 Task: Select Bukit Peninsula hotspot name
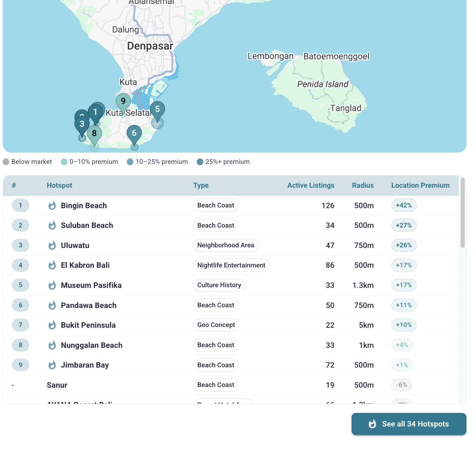[x=88, y=325]
